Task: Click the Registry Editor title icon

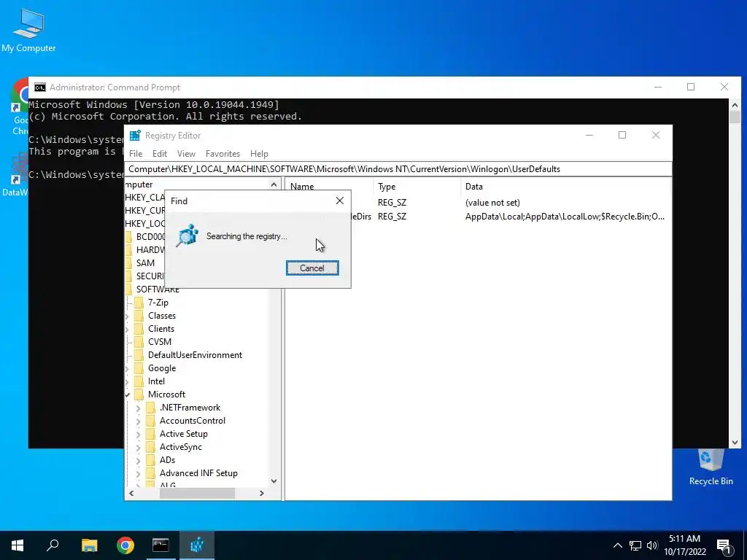Action: click(135, 136)
